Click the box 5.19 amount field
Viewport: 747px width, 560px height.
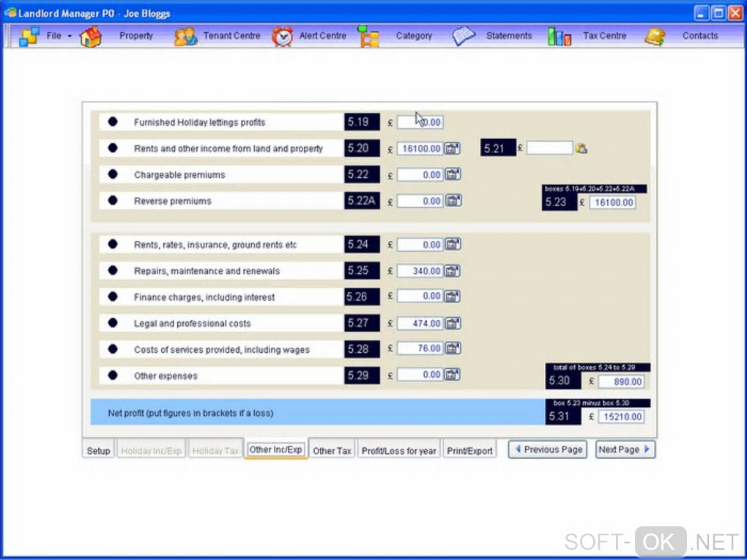coord(420,122)
